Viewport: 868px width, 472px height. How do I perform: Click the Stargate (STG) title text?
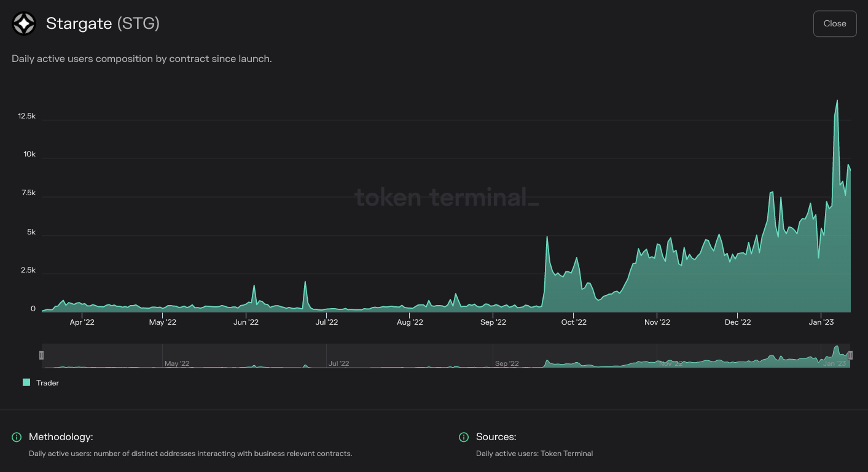(102, 23)
